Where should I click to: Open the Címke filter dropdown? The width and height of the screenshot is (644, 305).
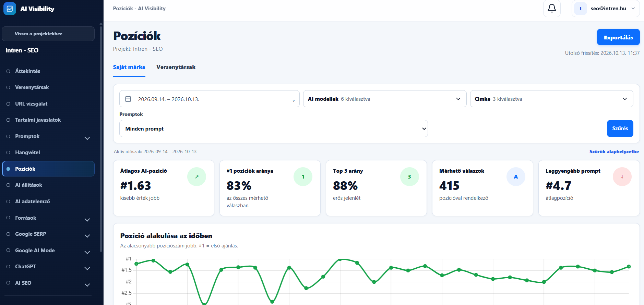pos(551,99)
